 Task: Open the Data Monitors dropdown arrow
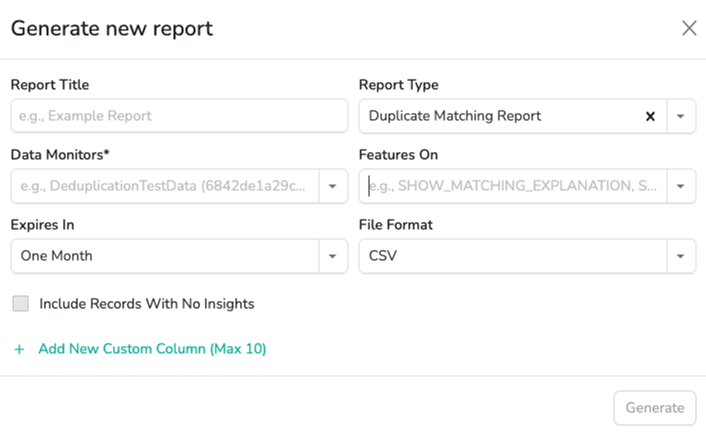(333, 186)
